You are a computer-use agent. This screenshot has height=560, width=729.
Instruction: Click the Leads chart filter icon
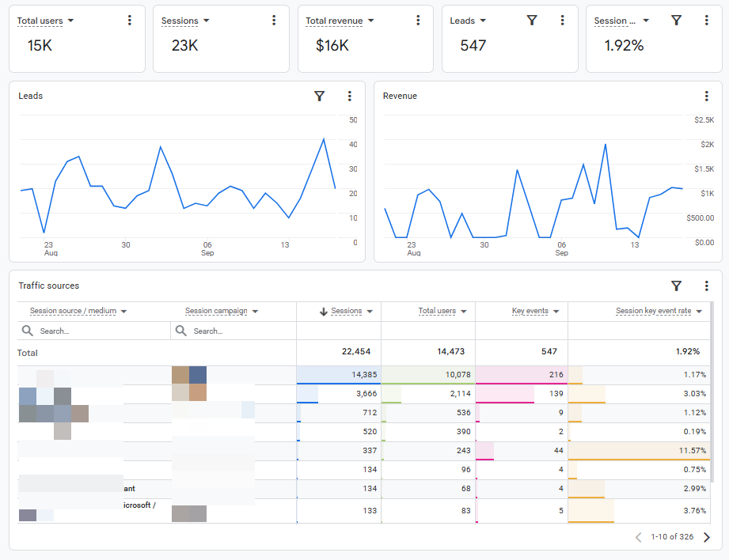[x=320, y=96]
